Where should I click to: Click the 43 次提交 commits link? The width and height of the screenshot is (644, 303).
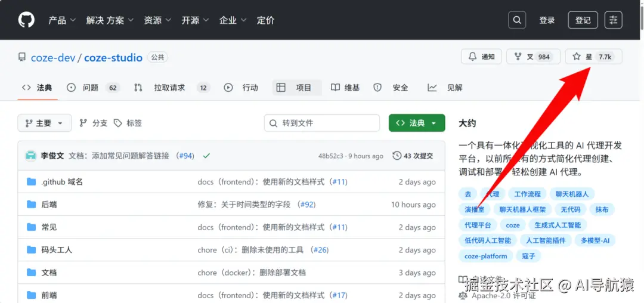[413, 156]
